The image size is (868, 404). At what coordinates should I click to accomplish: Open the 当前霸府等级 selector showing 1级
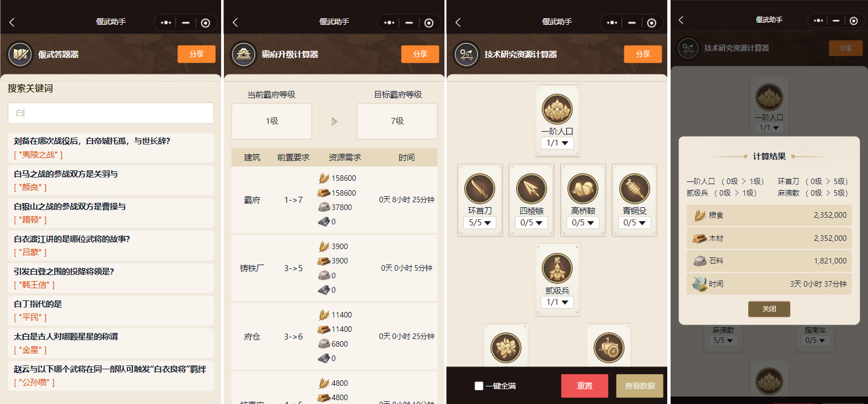272,121
